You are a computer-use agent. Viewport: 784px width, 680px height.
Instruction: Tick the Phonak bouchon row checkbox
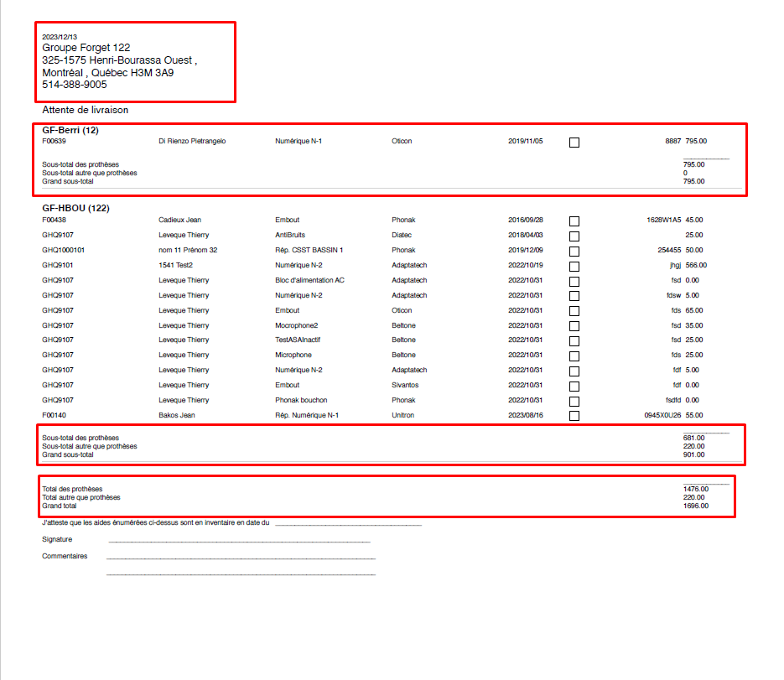click(574, 402)
